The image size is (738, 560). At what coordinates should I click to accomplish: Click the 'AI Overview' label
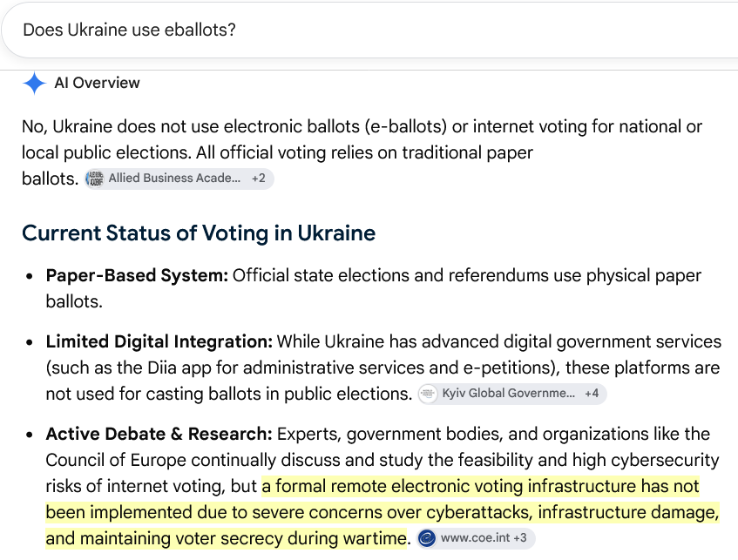(97, 83)
